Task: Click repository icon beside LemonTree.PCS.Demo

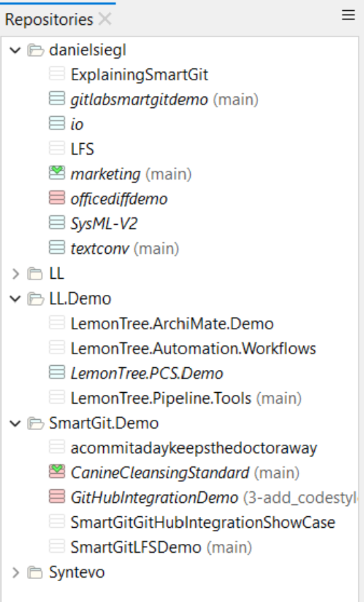Action: click(57, 373)
